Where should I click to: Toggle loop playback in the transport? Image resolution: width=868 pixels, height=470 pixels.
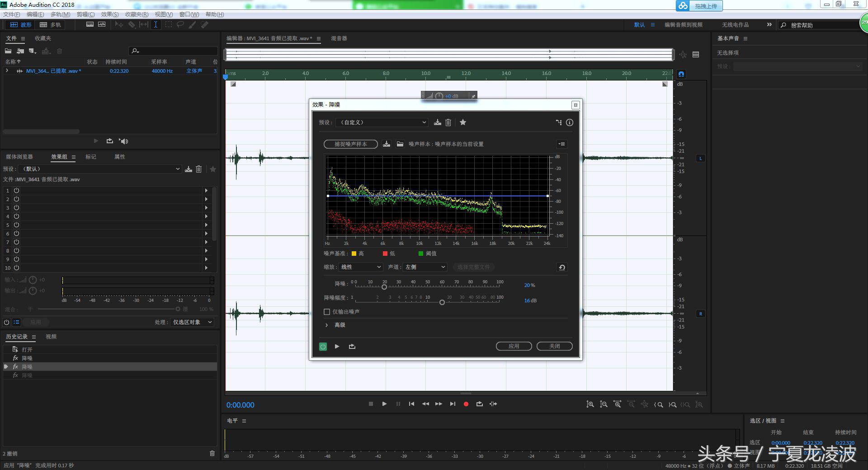(x=480, y=404)
